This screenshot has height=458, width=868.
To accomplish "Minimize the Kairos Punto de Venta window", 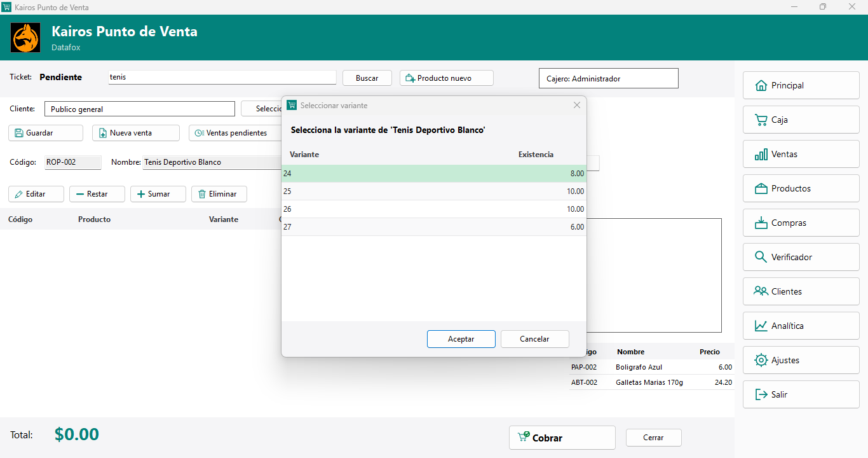I will pos(794,7).
